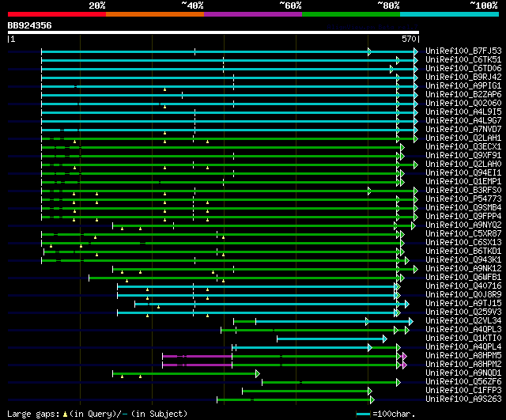
Task: Click the yellow gap marker in the legend
Action: 65,414
